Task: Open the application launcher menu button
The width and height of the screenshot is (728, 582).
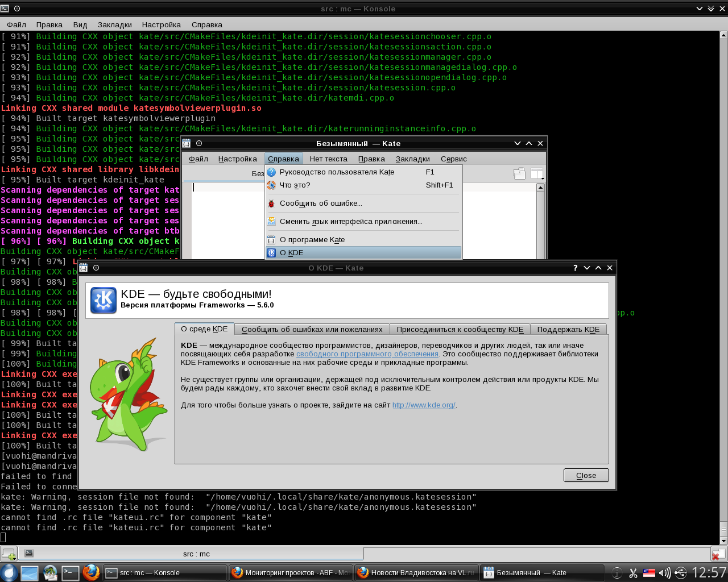Action: coord(9,572)
